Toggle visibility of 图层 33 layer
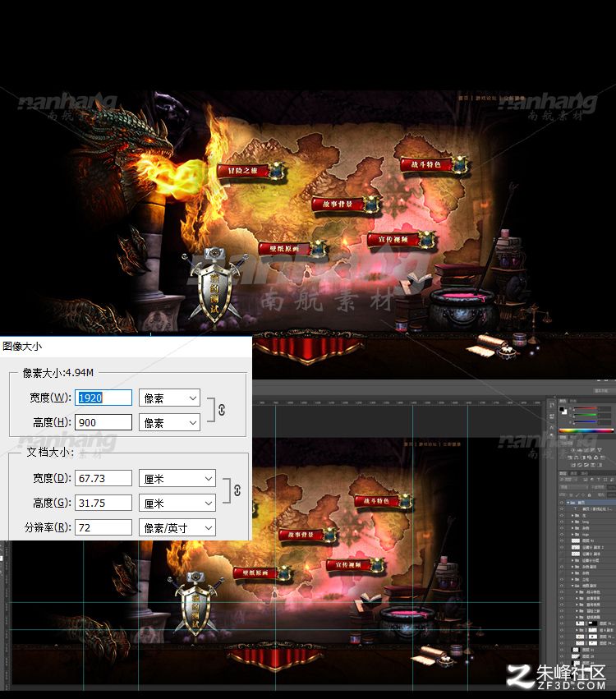 (562, 650)
